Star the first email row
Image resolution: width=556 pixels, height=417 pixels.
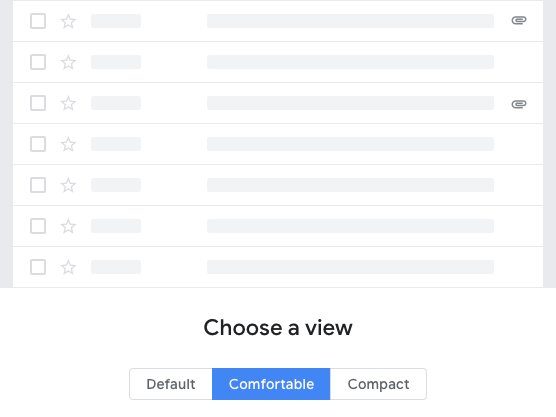tap(68, 21)
